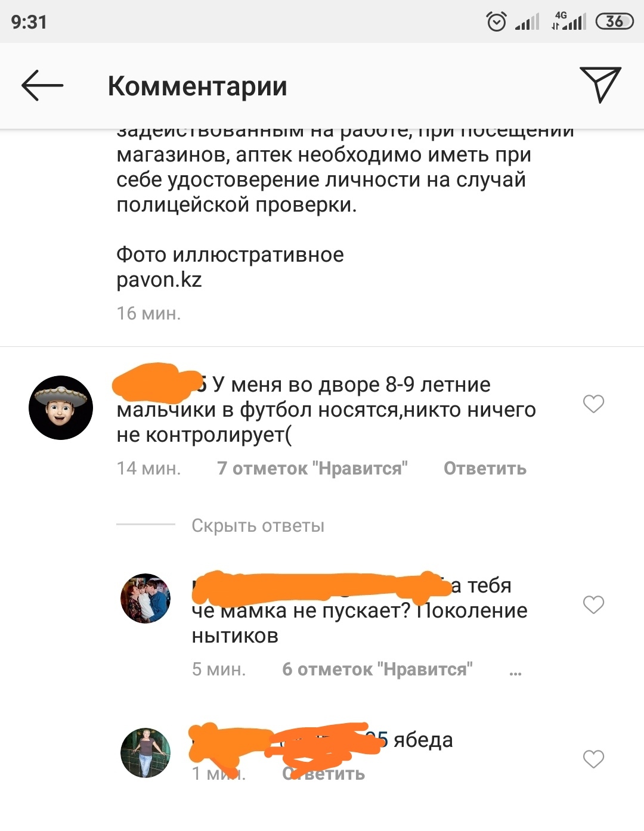Open sombrero emoji avatar profile

[x=61, y=408]
